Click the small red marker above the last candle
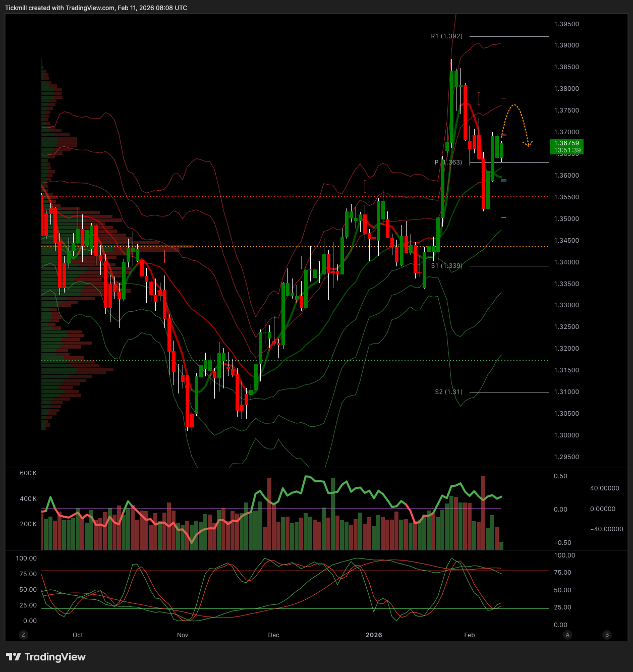Screen dimensions: 633x672 503,135
